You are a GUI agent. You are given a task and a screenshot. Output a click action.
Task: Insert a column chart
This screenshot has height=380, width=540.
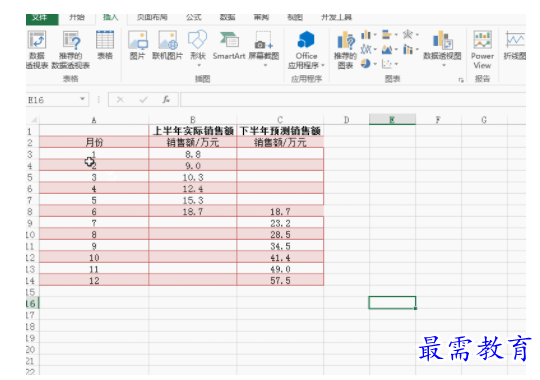point(366,35)
